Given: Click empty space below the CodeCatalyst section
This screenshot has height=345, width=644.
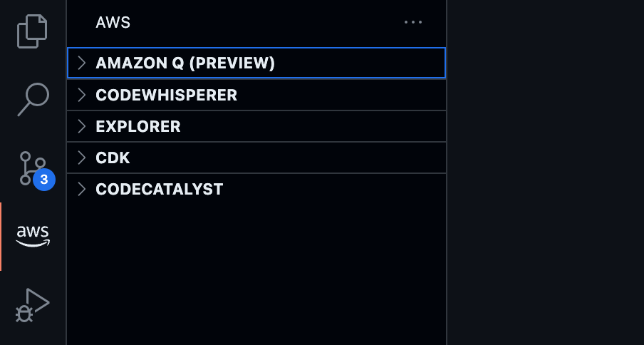Looking at the screenshot, I should tap(256, 271).
